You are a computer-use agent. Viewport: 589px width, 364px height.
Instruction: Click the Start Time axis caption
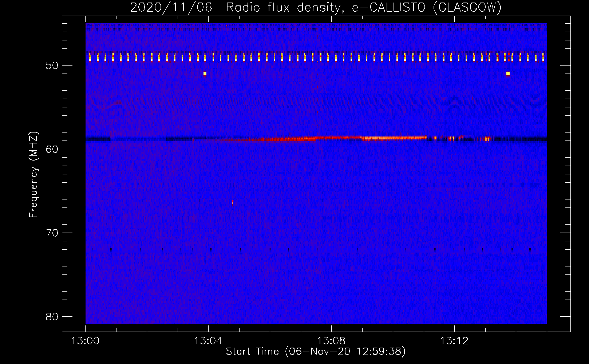click(316, 351)
